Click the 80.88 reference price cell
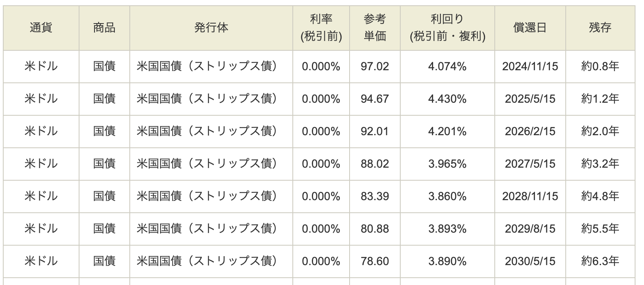 [x=375, y=229]
